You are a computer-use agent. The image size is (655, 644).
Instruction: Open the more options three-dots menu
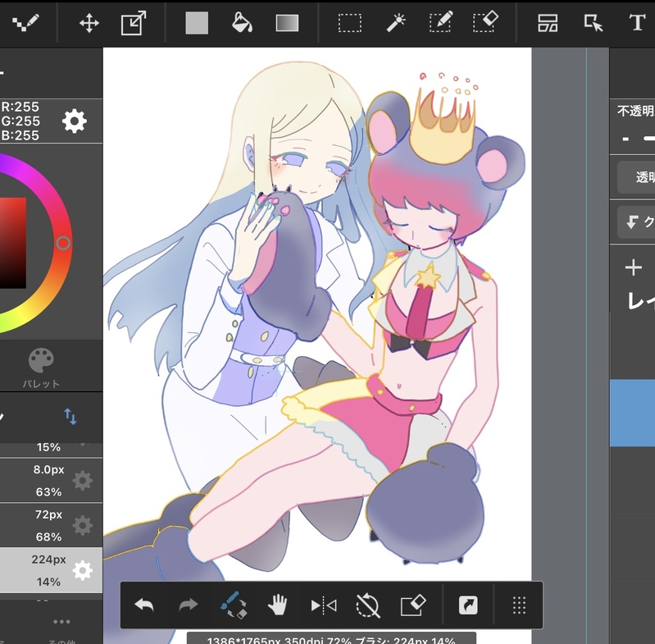(61, 622)
